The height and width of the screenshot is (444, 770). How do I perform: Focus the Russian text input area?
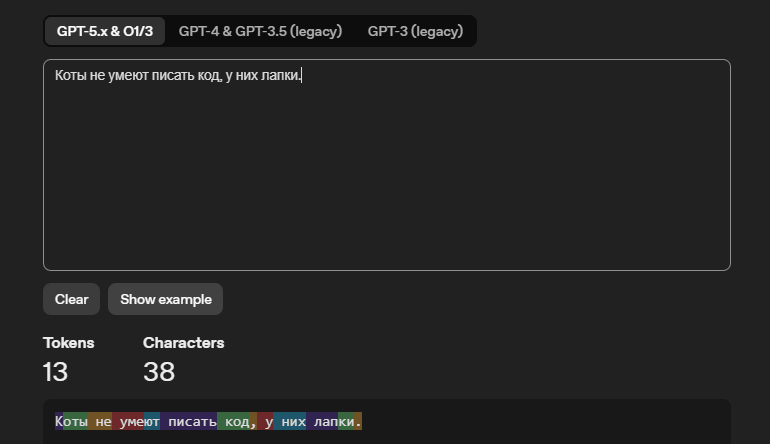coord(387,165)
